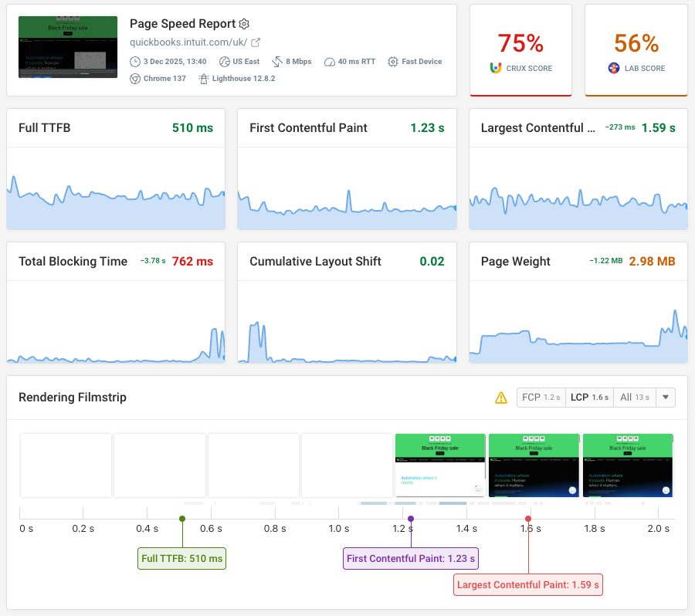695x616 pixels.
Task: Click the warning triangle in Rendering Filmstrip
Action: pyautogui.click(x=501, y=397)
